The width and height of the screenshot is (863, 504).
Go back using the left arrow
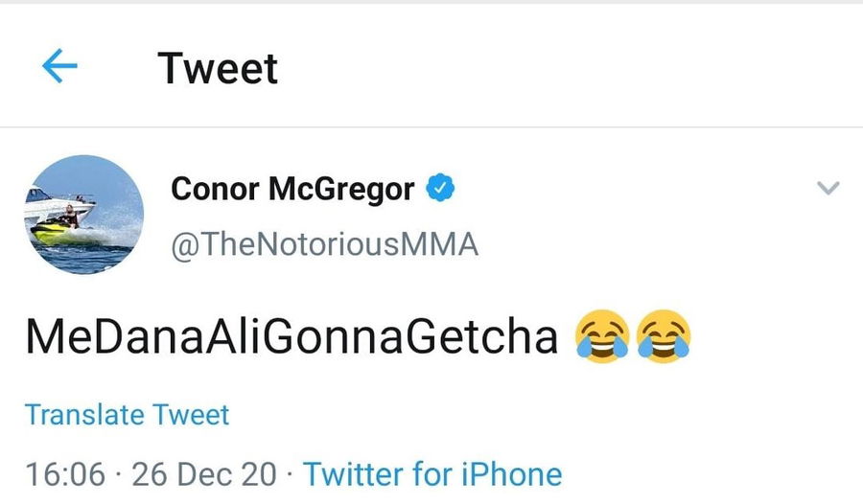[59, 67]
